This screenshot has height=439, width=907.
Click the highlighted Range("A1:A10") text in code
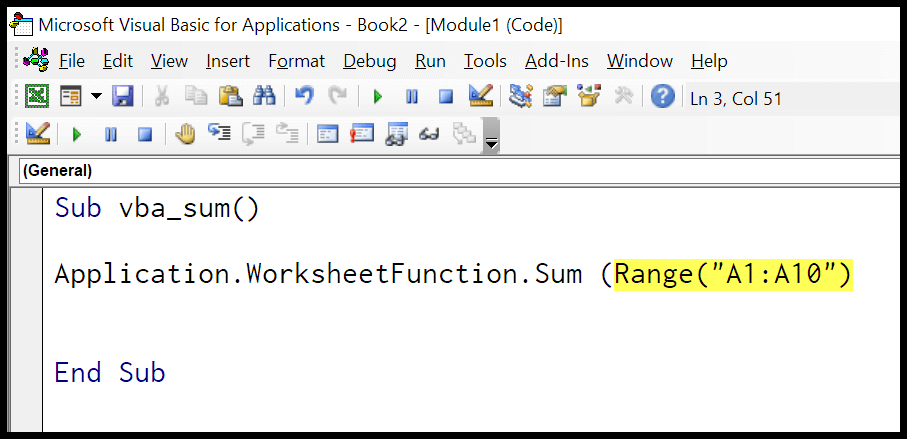pyautogui.click(x=733, y=273)
